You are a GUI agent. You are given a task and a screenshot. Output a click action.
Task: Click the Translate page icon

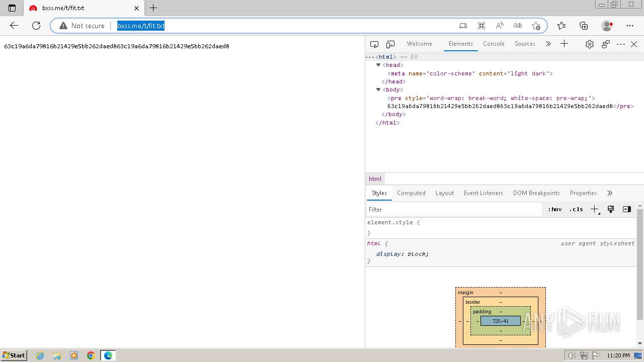coord(518,26)
